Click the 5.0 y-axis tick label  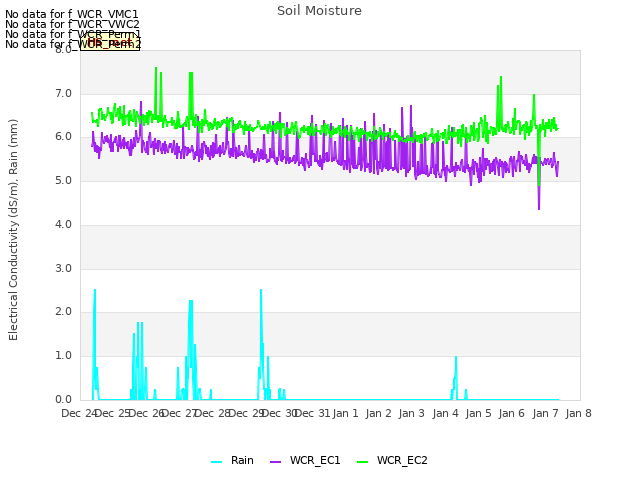(x=63, y=180)
